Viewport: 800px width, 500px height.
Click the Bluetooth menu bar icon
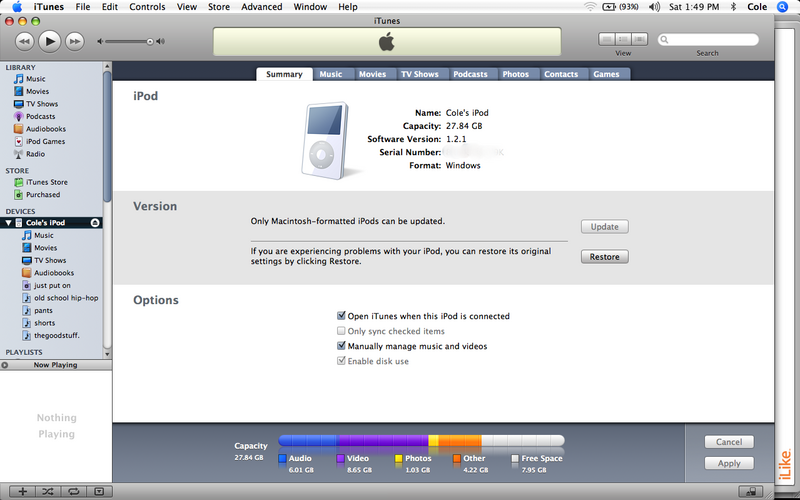(x=734, y=7)
